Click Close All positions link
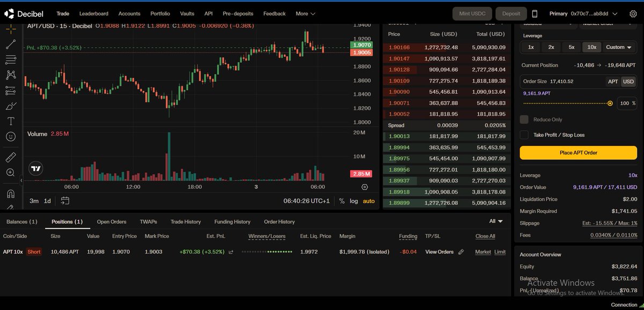 [x=485, y=236]
